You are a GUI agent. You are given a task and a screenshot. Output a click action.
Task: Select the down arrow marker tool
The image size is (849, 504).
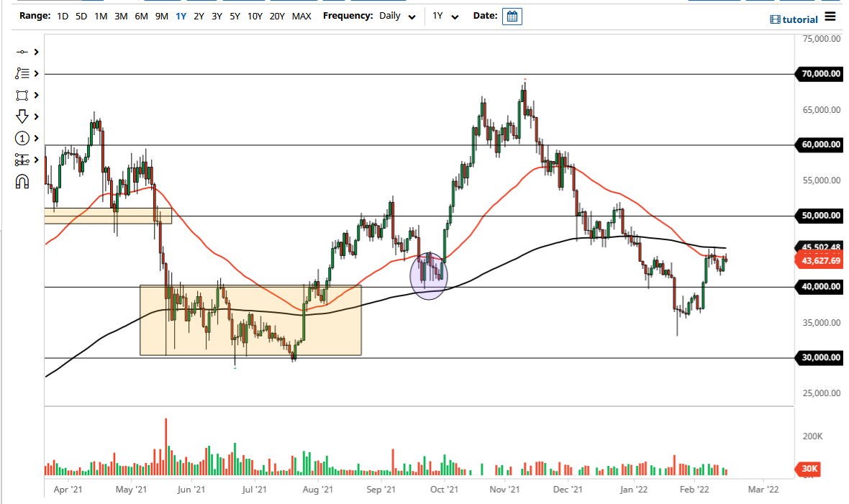[x=21, y=116]
